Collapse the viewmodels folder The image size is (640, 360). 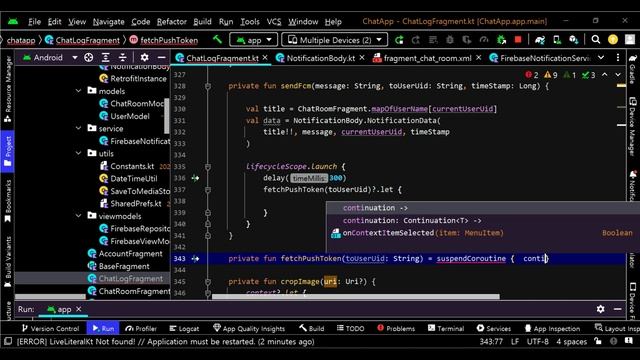[79, 216]
